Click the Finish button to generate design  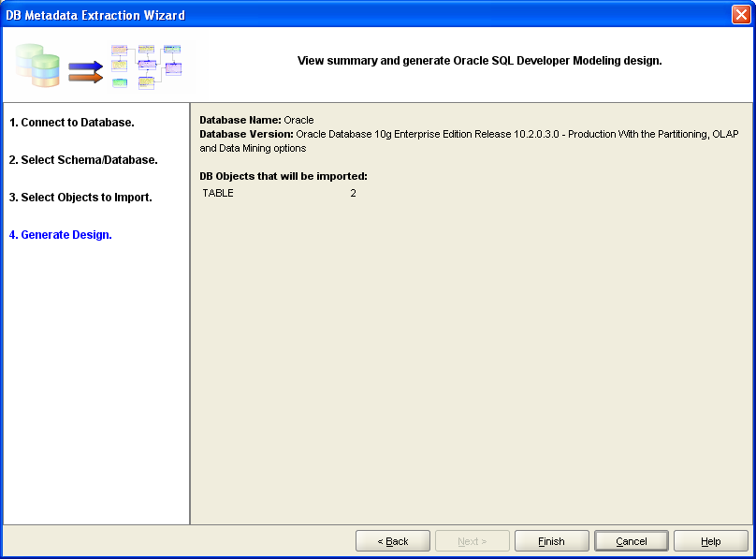coord(552,541)
